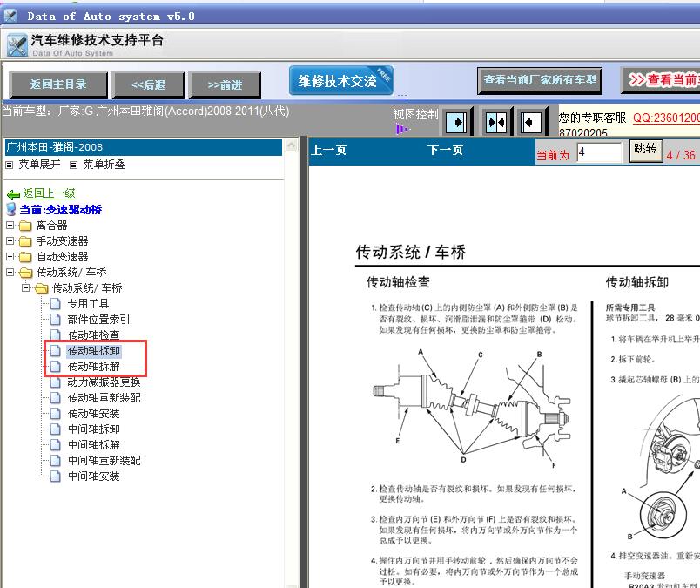Expand the 离合器 tree node
This screenshot has width=700, height=588.
point(10,226)
